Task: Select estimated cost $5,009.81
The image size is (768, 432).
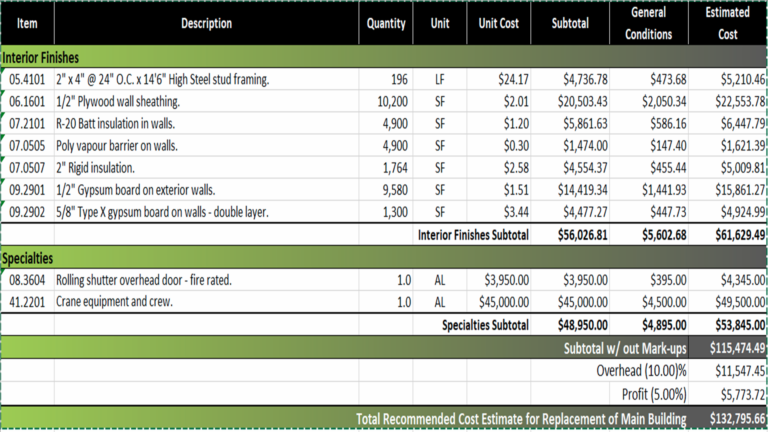Action: [742, 168]
